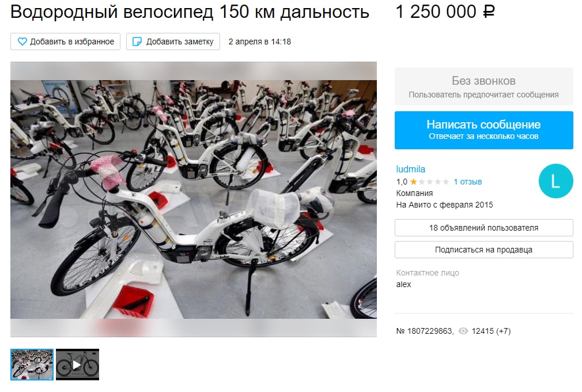This screenshot has height=392, width=582.
Task: Click the note icon beside Добавить заметку
Action: [x=137, y=42]
